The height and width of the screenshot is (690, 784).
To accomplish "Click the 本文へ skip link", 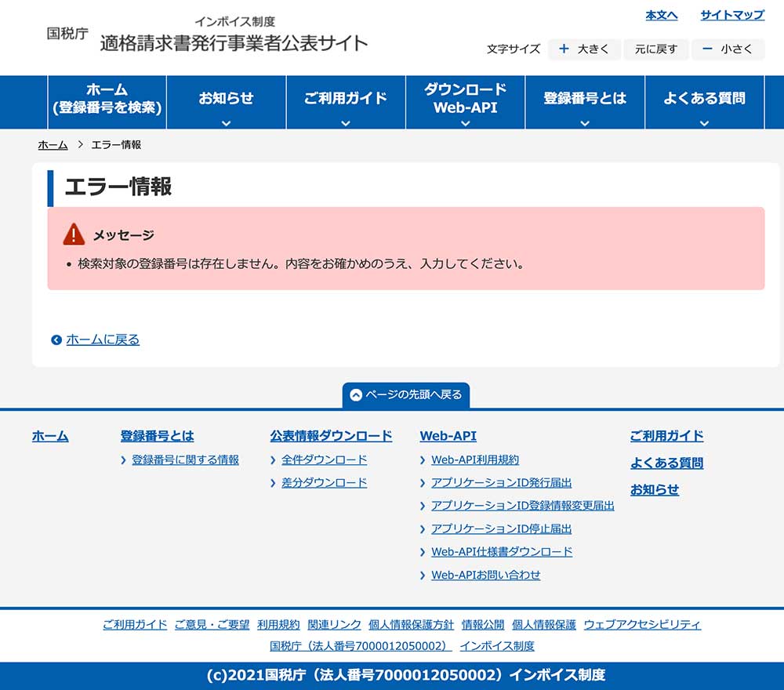I will click(661, 15).
